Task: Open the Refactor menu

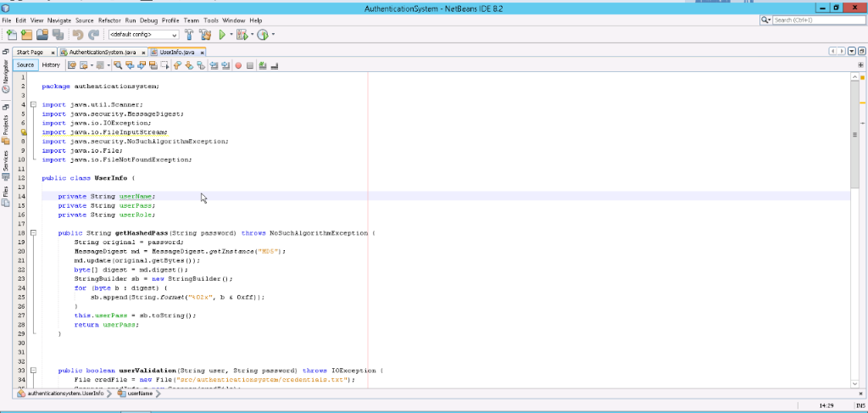Action: [109, 20]
